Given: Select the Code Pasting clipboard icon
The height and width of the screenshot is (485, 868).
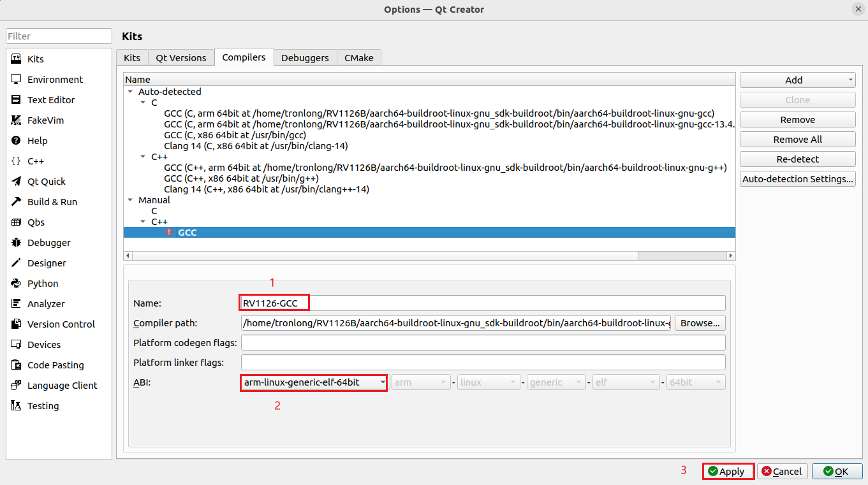Looking at the screenshot, I should [x=17, y=365].
